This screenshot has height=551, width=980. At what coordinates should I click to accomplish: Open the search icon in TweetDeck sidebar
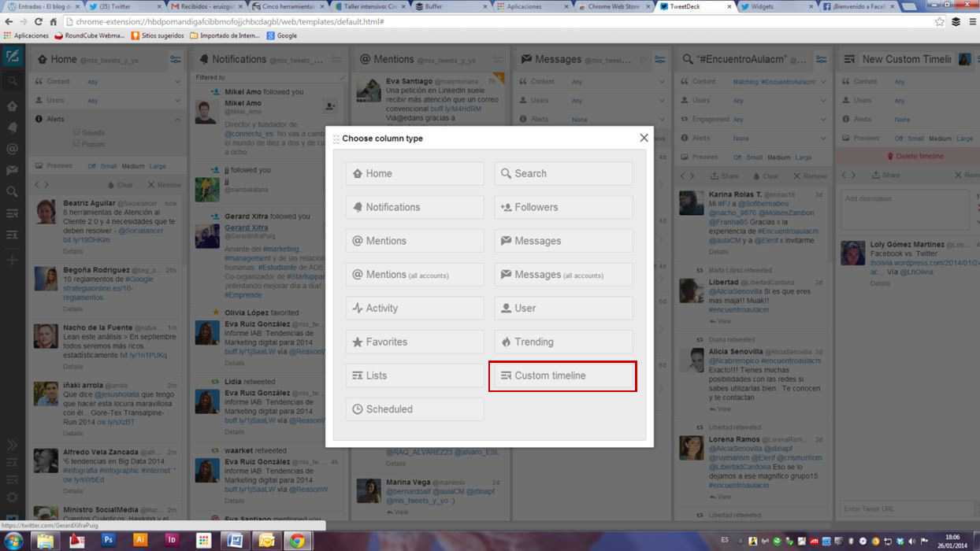pos(12,81)
